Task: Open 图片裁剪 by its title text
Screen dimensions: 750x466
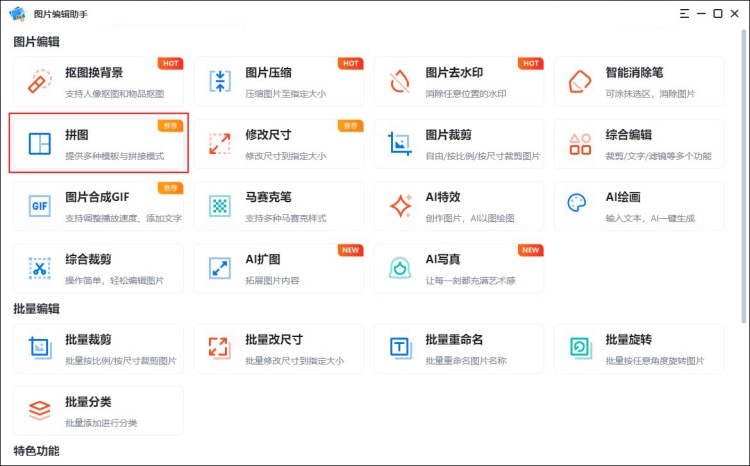Action: 449,135
